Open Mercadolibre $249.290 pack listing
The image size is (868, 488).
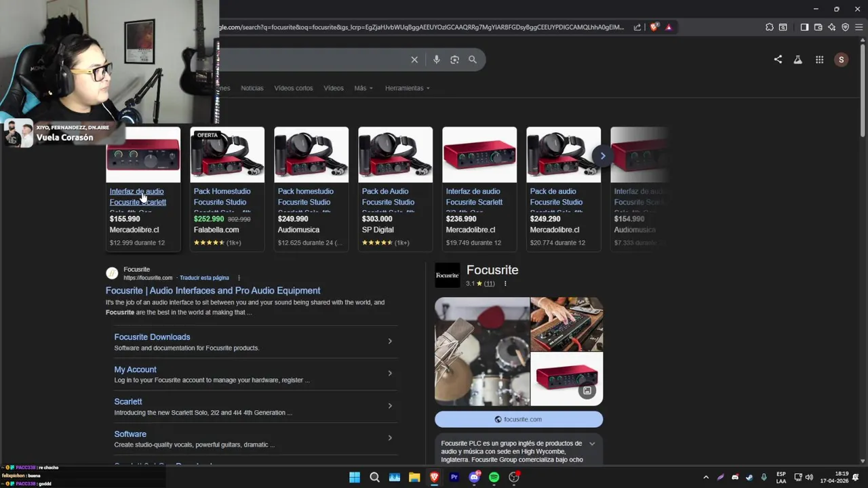[x=564, y=189]
